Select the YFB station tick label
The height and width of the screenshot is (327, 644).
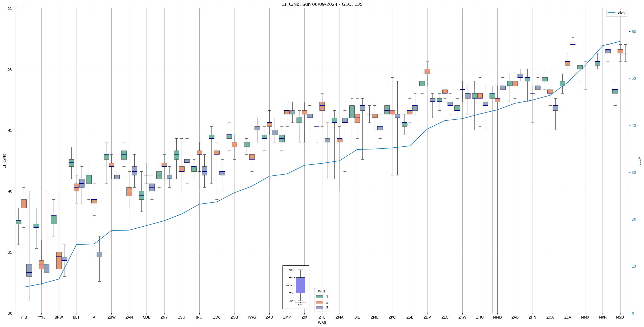tap(24, 317)
